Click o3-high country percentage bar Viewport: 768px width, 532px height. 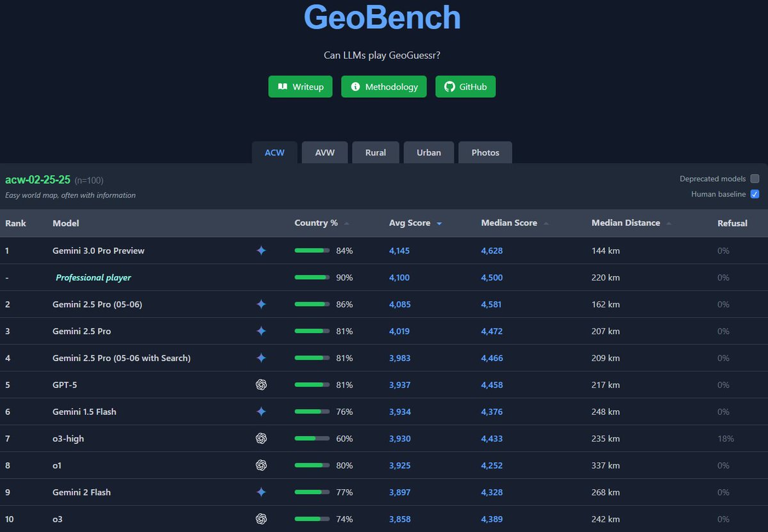tap(312, 439)
